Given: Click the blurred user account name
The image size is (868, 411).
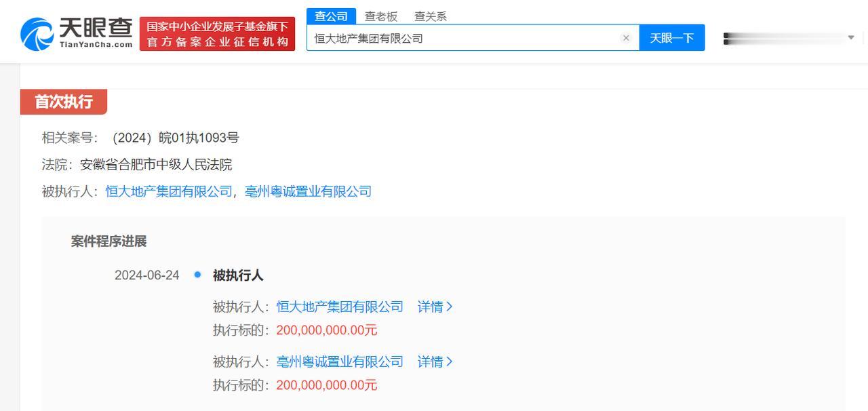Looking at the screenshot, I should (x=782, y=38).
